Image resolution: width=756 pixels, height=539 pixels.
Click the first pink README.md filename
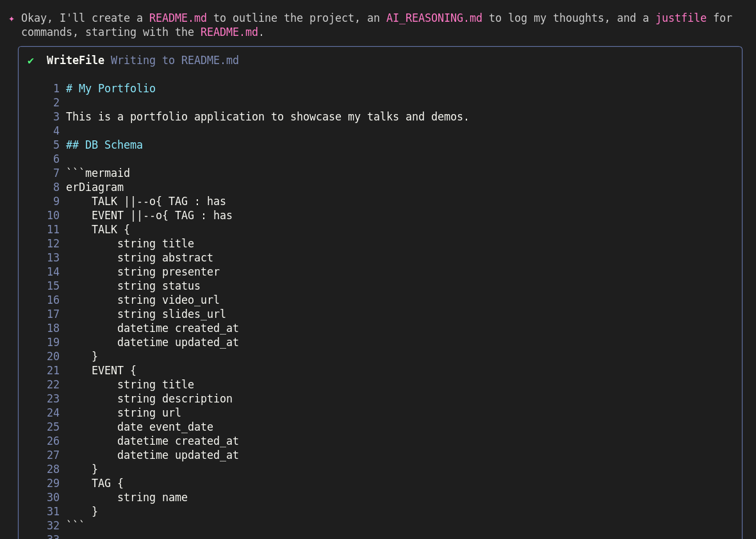pyautogui.click(x=177, y=18)
